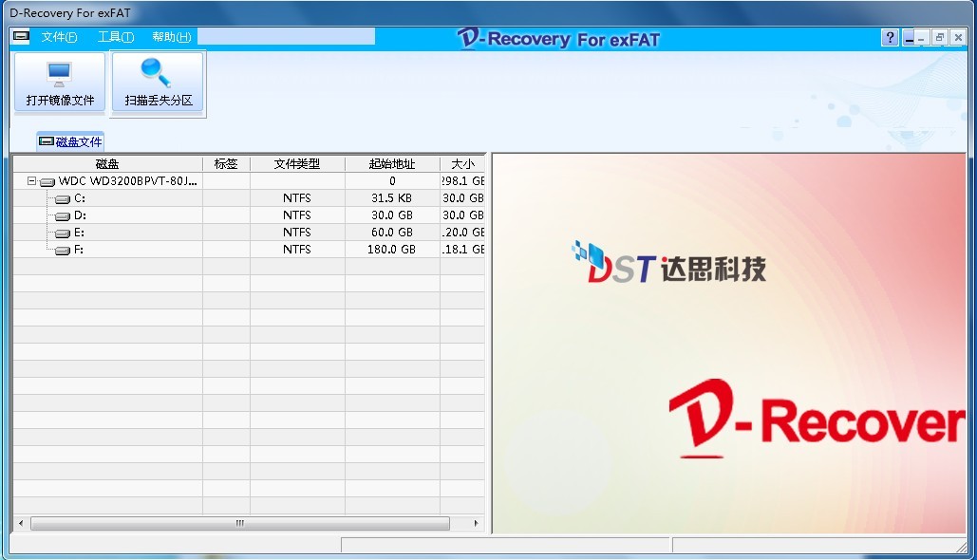Collapse the WDC WD3200BPVT disk tree node
The image size is (977, 560).
coord(31,181)
